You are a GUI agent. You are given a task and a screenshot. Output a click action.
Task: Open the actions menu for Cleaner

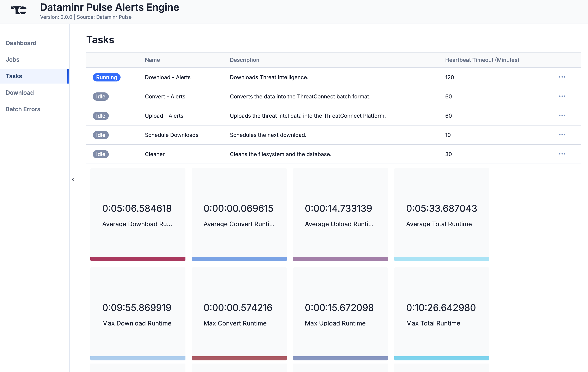[x=562, y=154]
